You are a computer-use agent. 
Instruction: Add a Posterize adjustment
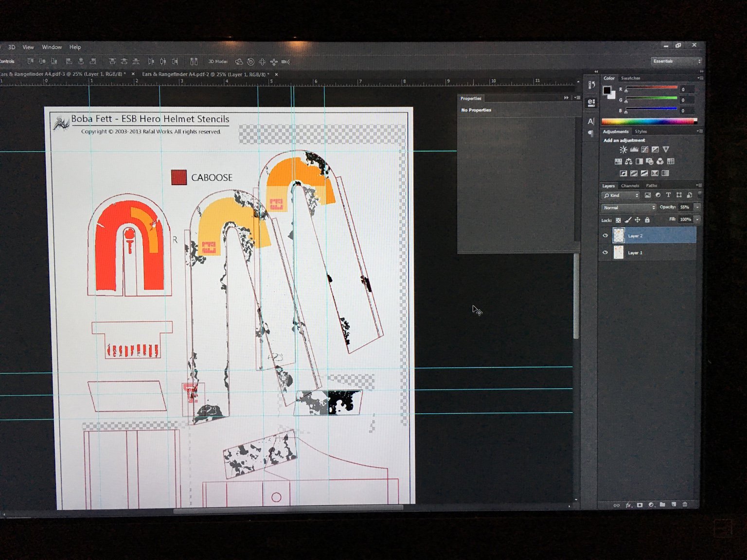pyautogui.click(x=634, y=173)
